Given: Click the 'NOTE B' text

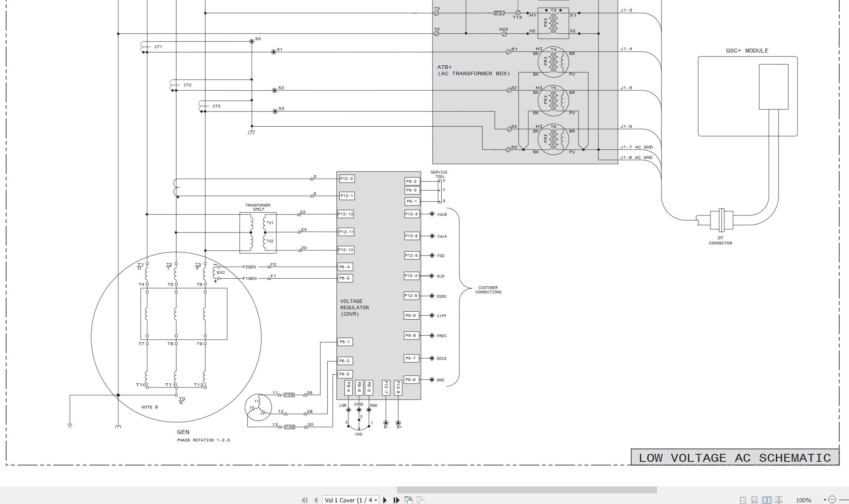Looking at the screenshot, I should pyautogui.click(x=149, y=407).
